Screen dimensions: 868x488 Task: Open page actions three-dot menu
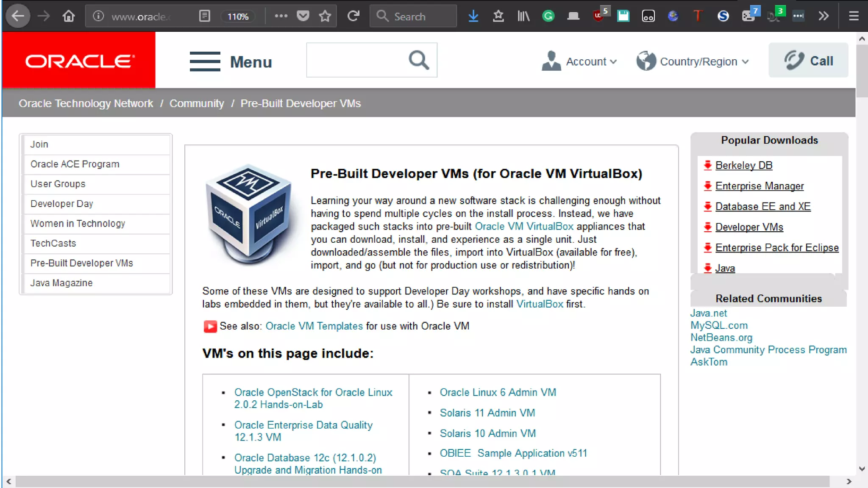pyautogui.click(x=281, y=16)
